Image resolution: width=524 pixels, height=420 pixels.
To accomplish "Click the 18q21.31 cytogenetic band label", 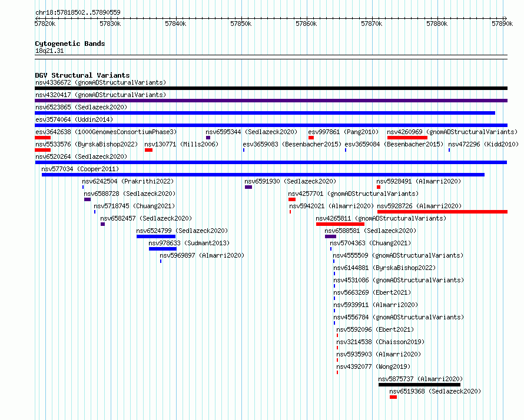I will point(49,51).
